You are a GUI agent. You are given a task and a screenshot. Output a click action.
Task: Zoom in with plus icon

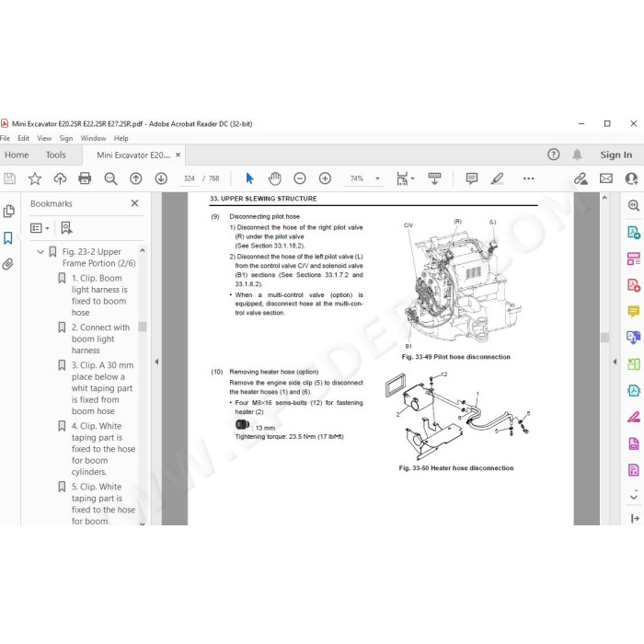pos(325,178)
